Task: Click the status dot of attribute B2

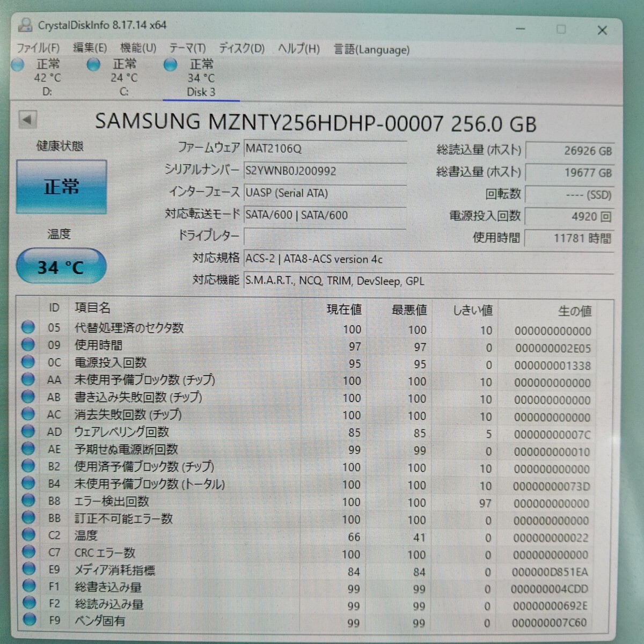Action: (x=28, y=466)
